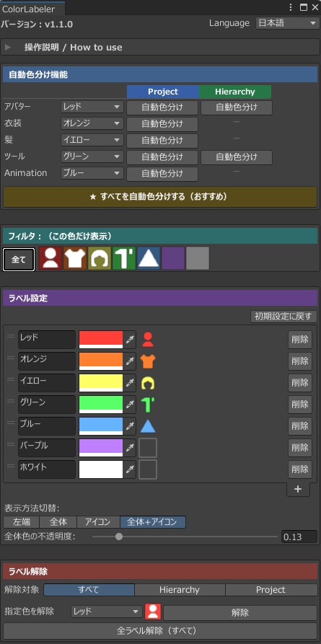Switch display mode to アイコン

tap(99, 522)
